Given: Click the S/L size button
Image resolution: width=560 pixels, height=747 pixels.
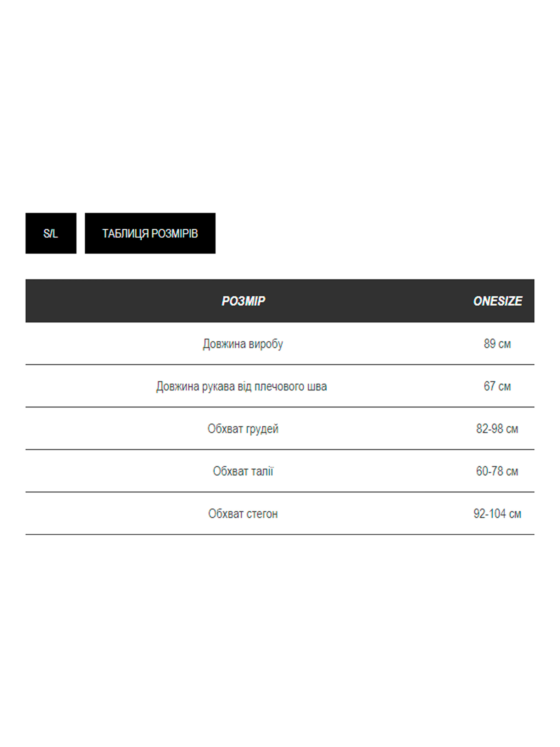Looking at the screenshot, I should point(51,233).
